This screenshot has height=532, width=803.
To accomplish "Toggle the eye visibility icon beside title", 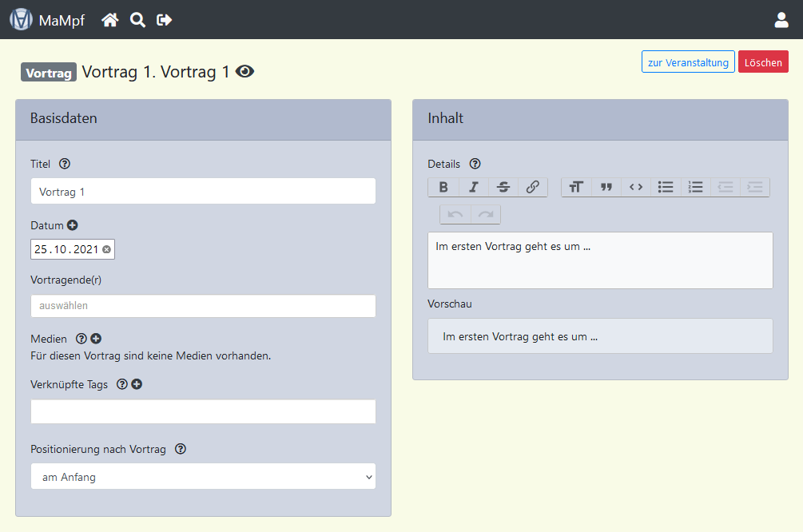I will click(x=245, y=72).
